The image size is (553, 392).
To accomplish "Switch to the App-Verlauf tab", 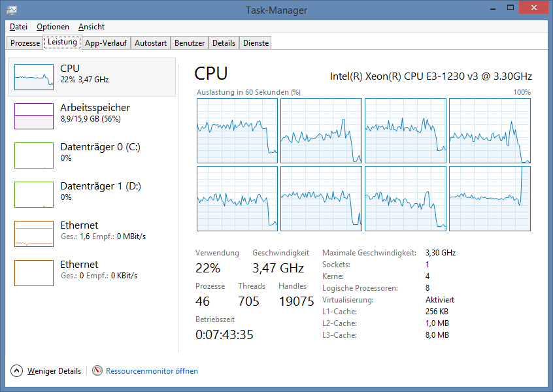I will click(x=106, y=43).
